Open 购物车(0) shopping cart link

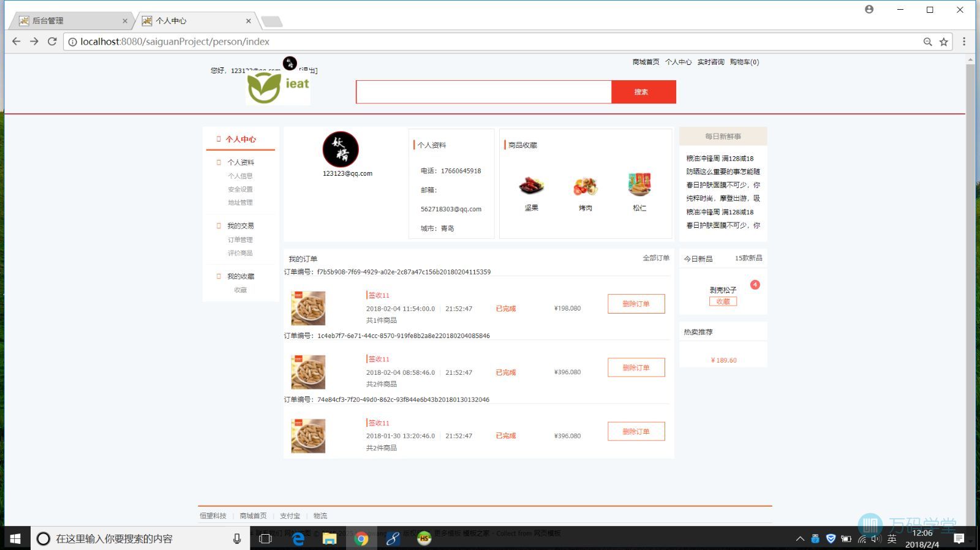pyautogui.click(x=744, y=62)
